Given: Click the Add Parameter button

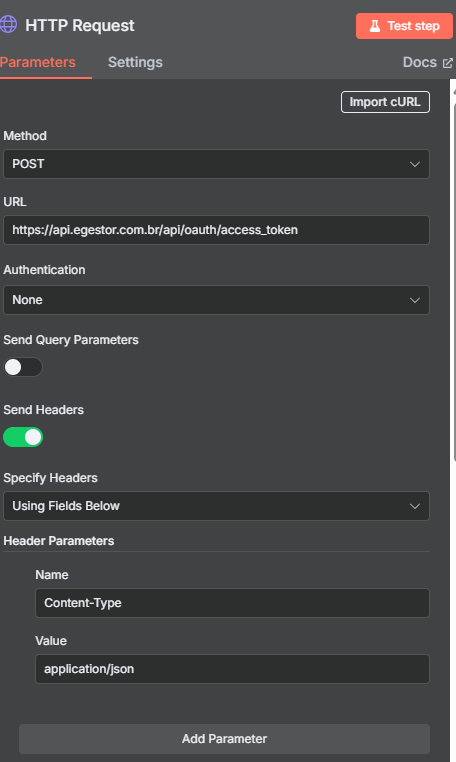Looking at the screenshot, I should click(x=224, y=739).
